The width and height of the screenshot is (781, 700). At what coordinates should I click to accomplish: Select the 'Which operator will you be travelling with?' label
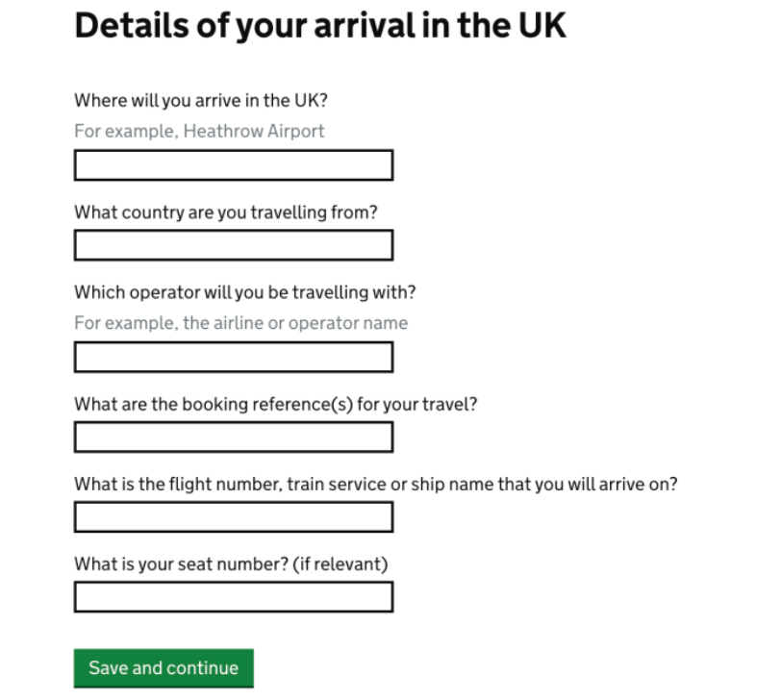[244, 291]
